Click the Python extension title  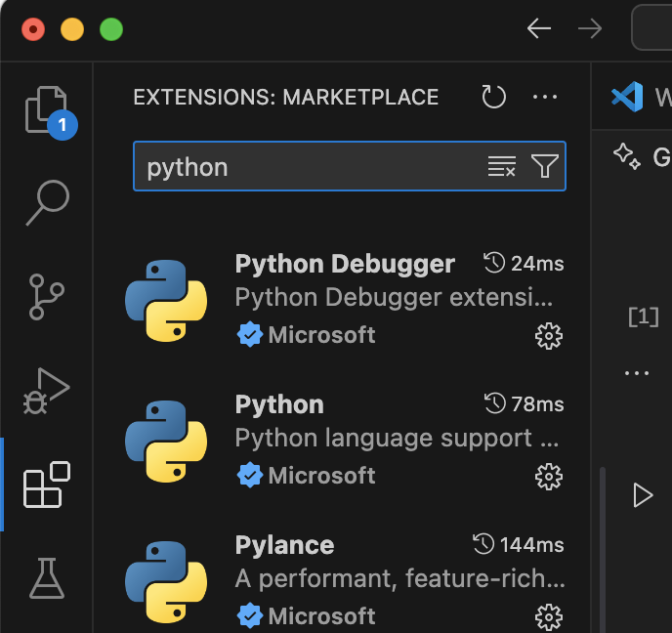(x=279, y=404)
